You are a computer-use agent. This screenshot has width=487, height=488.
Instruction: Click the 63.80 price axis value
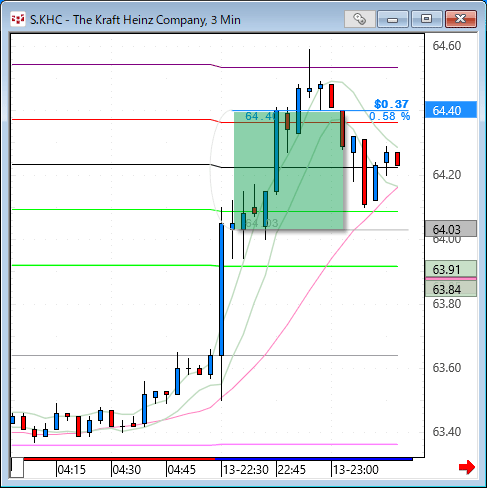coord(447,304)
